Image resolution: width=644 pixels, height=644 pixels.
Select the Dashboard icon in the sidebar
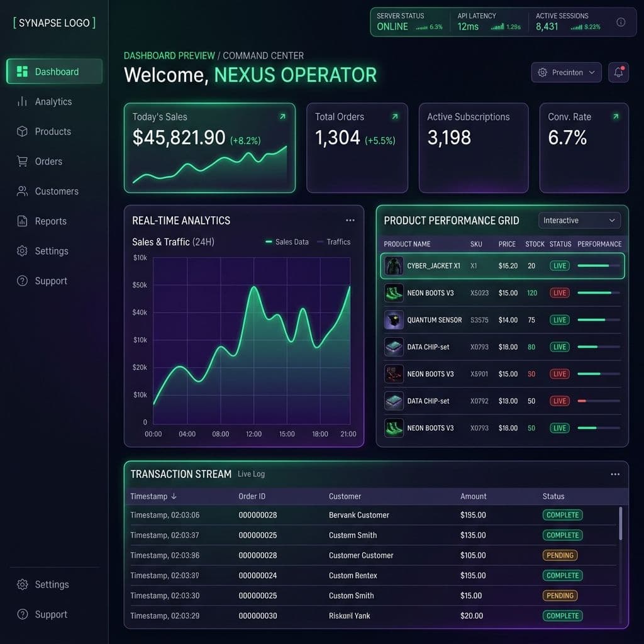[23, 71]
